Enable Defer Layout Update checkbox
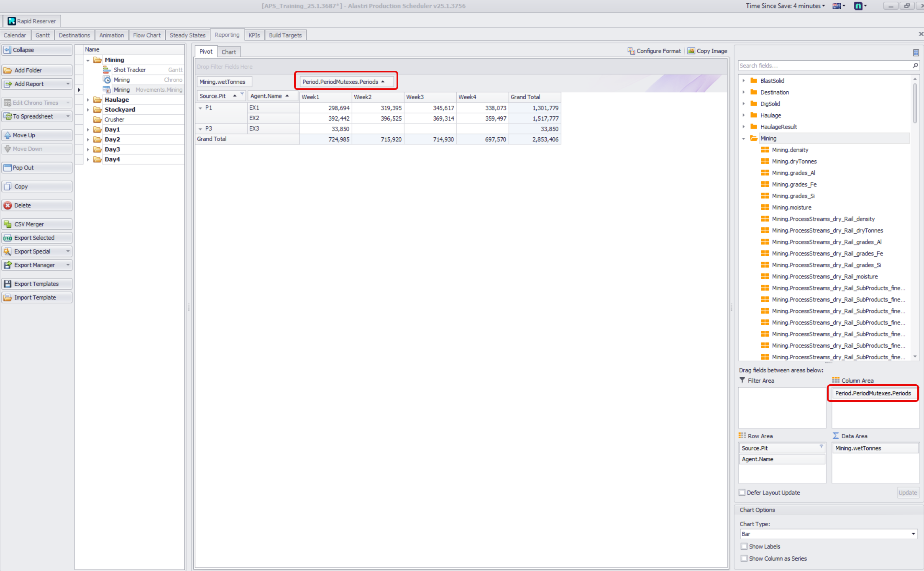 742,493
